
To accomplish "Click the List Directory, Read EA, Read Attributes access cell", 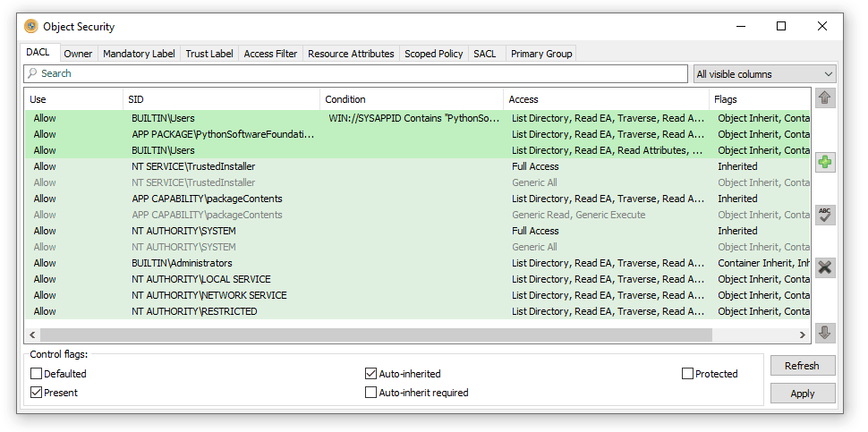I will coord(608,150).
